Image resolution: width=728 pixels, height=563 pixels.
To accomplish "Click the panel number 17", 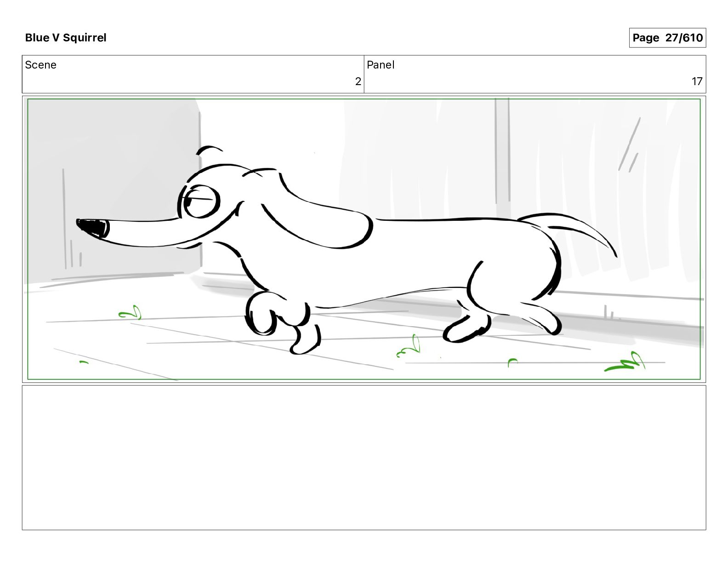I will click(x=697, y=81).
